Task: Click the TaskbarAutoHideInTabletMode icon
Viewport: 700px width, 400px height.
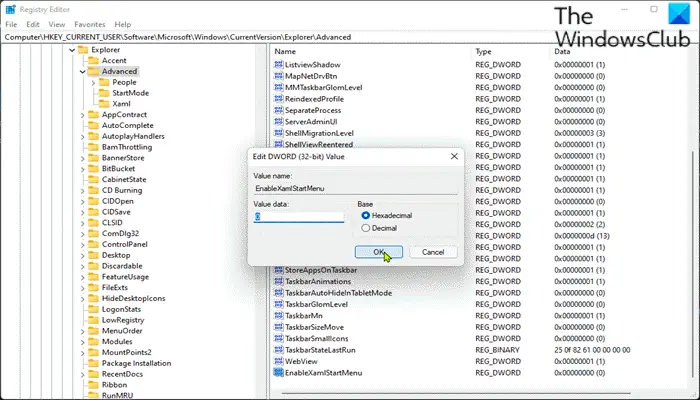Action: [279, 293]
